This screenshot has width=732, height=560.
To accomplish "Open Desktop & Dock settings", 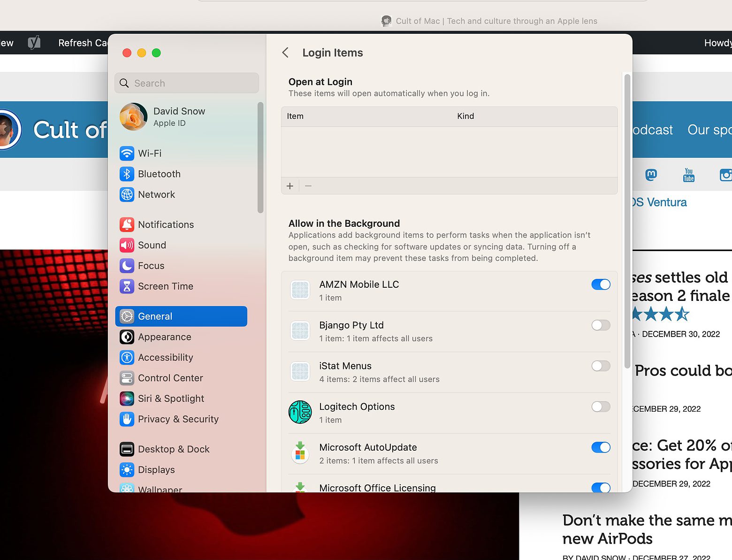I will pyautogui.click(x=174, y=449).
